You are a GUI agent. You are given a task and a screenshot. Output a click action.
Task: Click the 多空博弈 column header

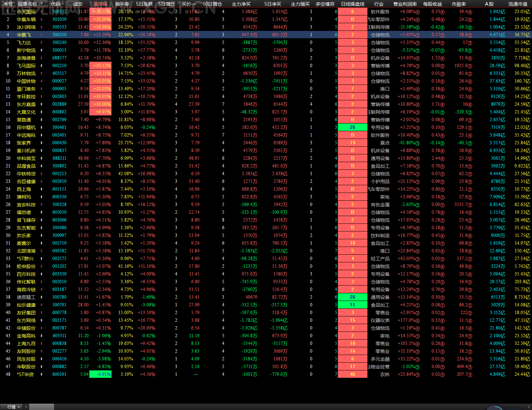point(325,4)
